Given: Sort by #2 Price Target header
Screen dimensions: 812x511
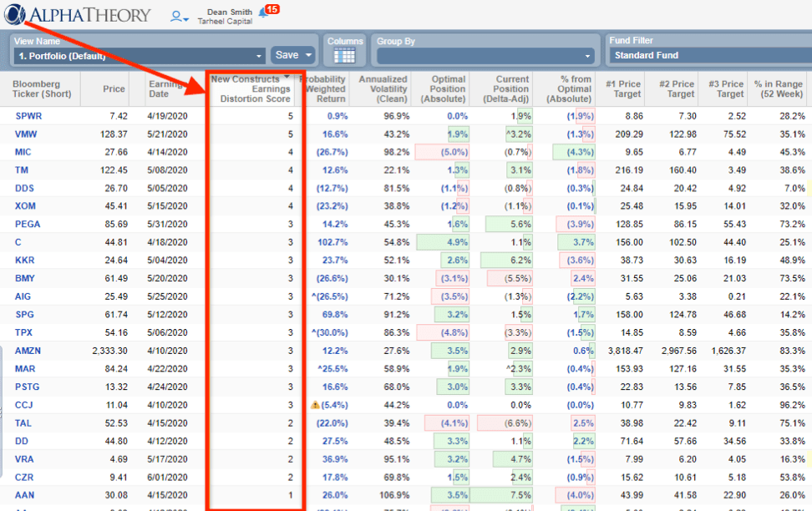Looking at the screenshot, I should pos(677,89).
